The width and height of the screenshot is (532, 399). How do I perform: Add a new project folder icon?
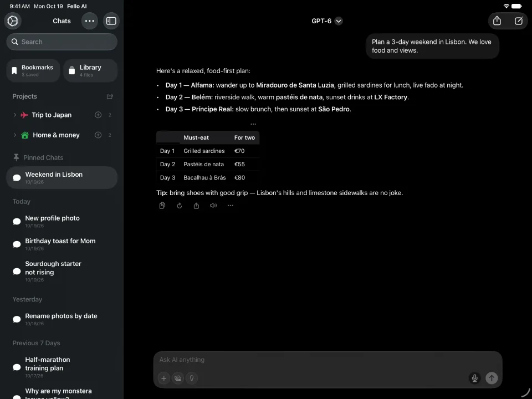110,96
